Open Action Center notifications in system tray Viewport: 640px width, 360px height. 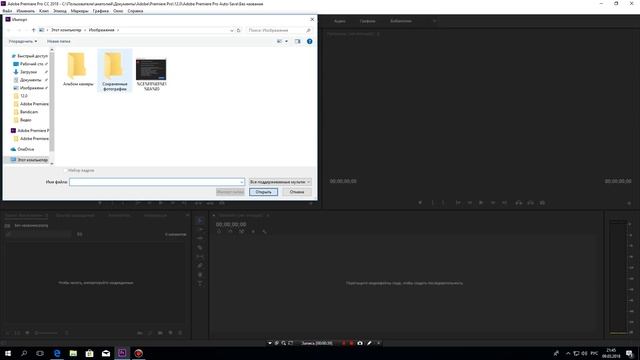point(629,353)
